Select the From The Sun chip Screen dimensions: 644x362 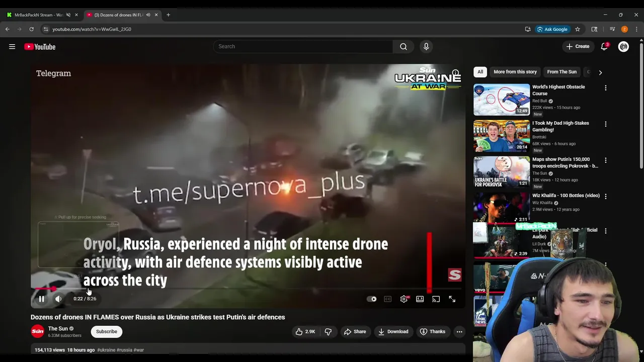561,72
